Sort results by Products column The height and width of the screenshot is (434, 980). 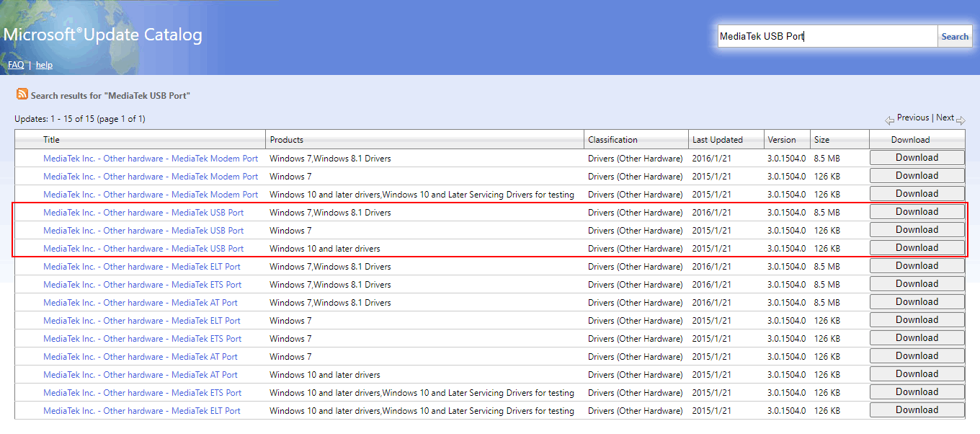(287, 140)
